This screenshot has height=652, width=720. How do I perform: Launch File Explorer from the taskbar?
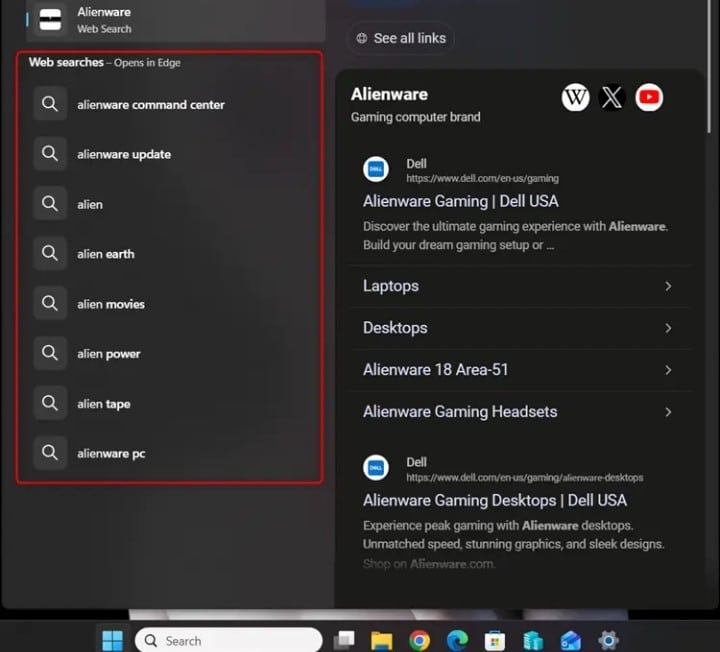click(382, 640)
